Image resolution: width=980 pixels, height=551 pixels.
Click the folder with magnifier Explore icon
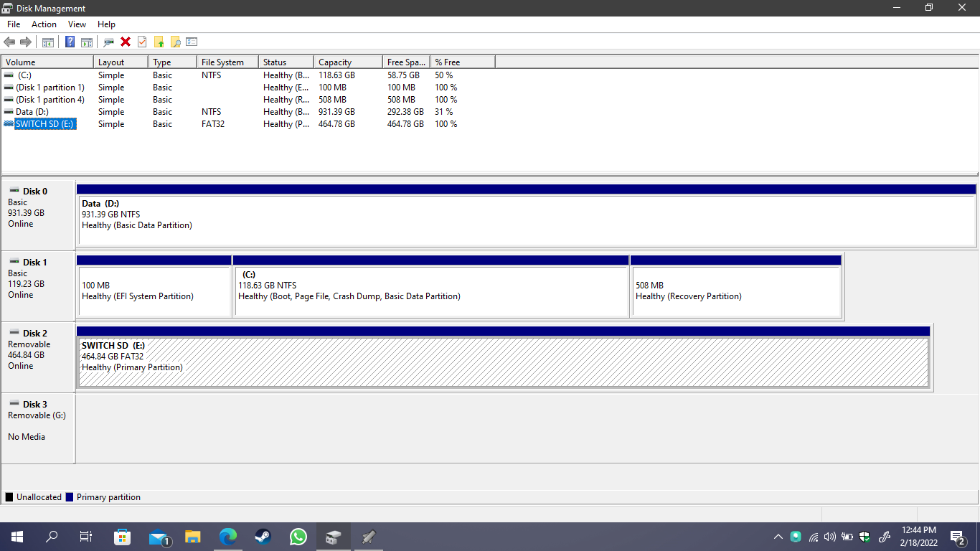[175, 42]
